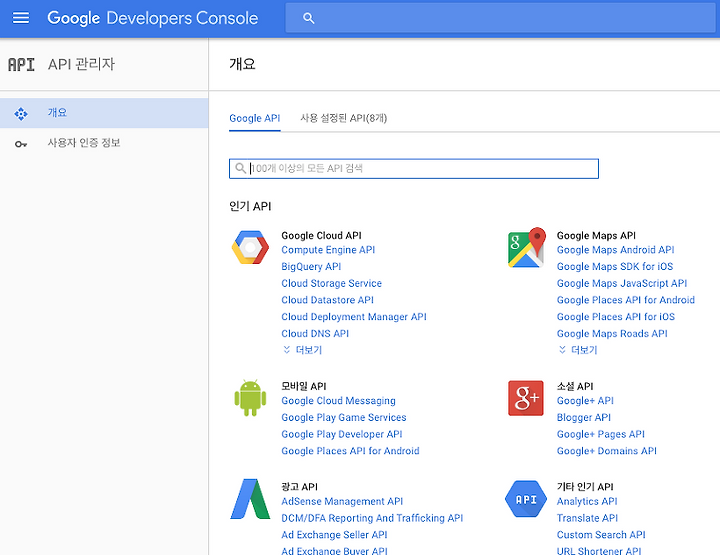720x555 pixels.
Task: Open Translate API link
Action: click(587, 518)
